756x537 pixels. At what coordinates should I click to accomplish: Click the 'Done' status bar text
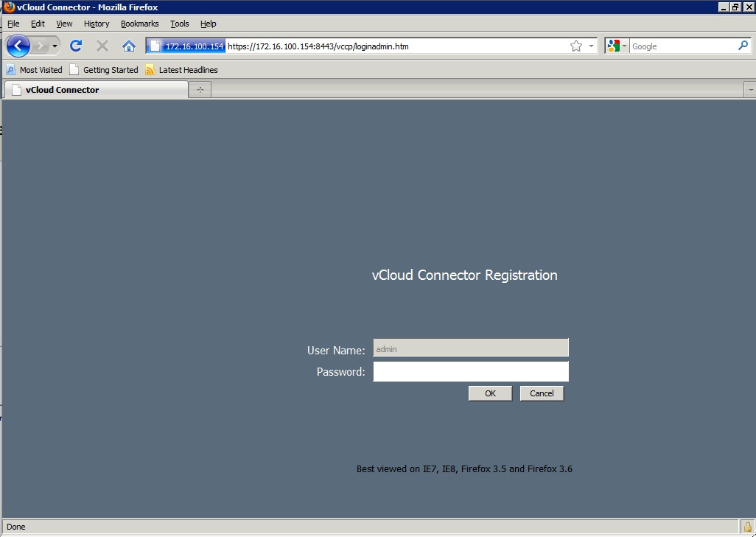click(x=16, y=527)
